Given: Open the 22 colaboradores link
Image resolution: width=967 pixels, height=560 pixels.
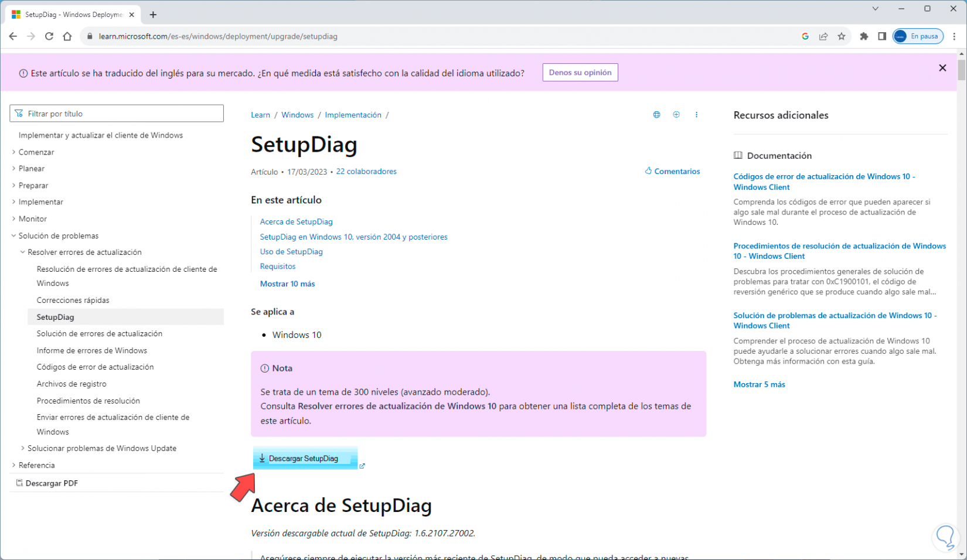Looking at the screenshot, I should (366, 172).
